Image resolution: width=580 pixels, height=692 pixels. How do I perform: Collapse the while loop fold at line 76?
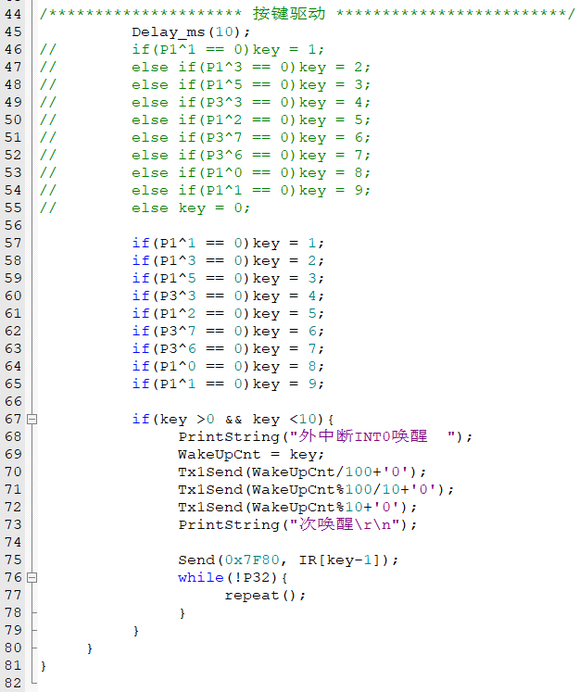32,577
